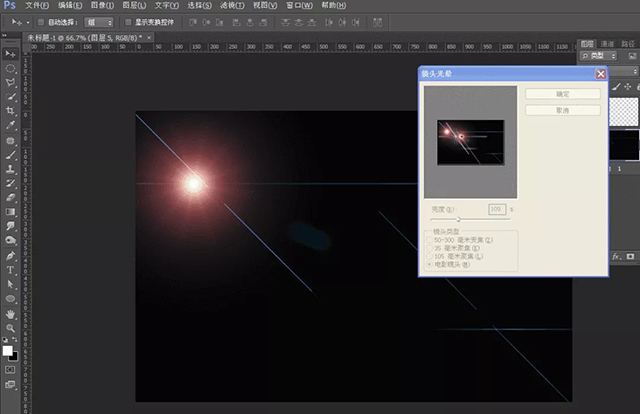Viewport: 640px width, 414px height.
Task: Choose the 电影镜头 lens type option
Action: click(x=430, y=266)
